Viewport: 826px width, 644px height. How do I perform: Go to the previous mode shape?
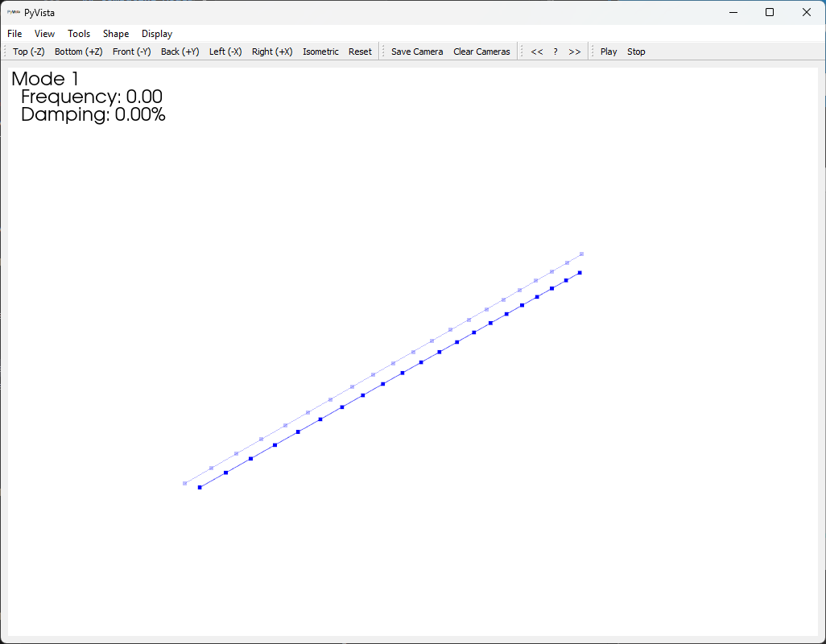coord(537,51)
